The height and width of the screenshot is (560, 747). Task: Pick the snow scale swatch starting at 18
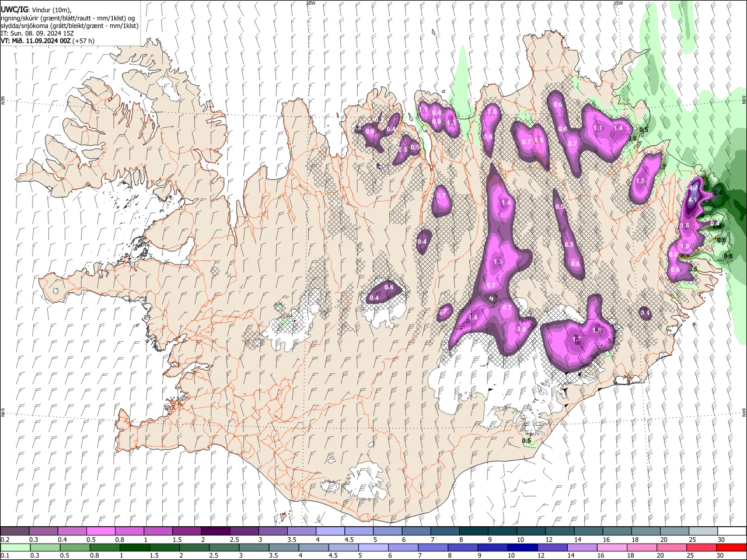coord(645,531)
